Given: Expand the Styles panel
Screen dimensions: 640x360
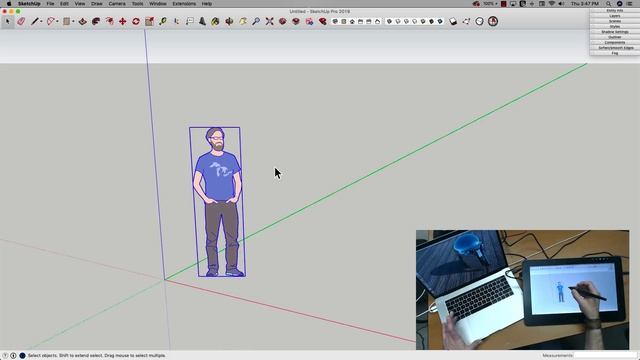Looking at the screenshot, I should pyautogui.click(x=615, y=27).
